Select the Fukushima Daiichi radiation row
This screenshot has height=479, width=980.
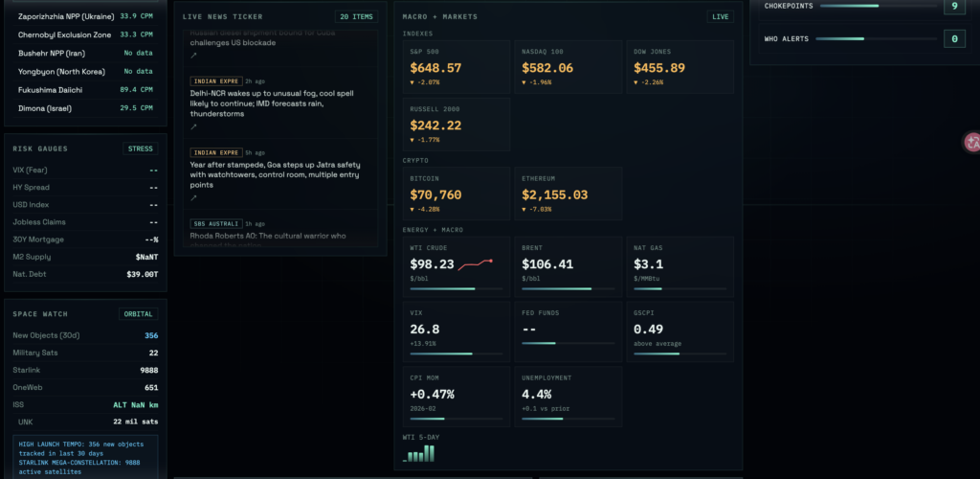pyautogui.click(x=84, y=89)
